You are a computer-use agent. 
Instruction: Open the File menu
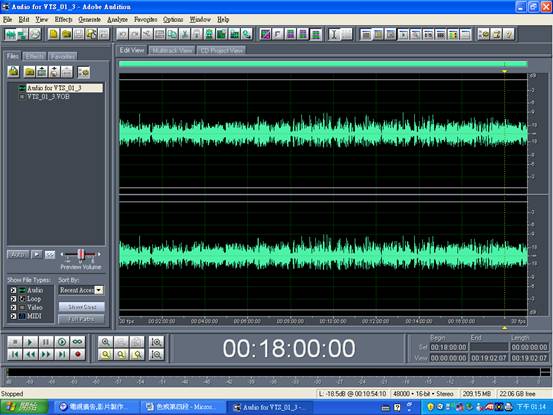pos(7,19)
